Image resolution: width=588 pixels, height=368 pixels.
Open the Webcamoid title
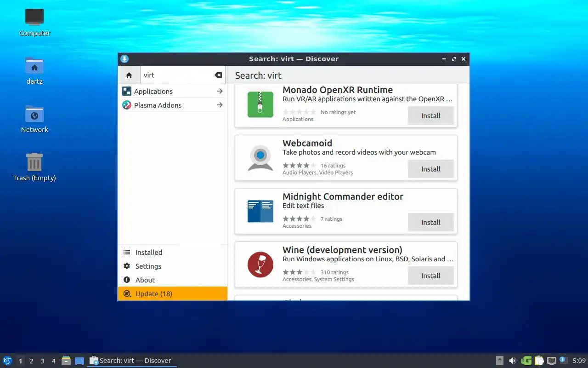(x=307, y=143)
